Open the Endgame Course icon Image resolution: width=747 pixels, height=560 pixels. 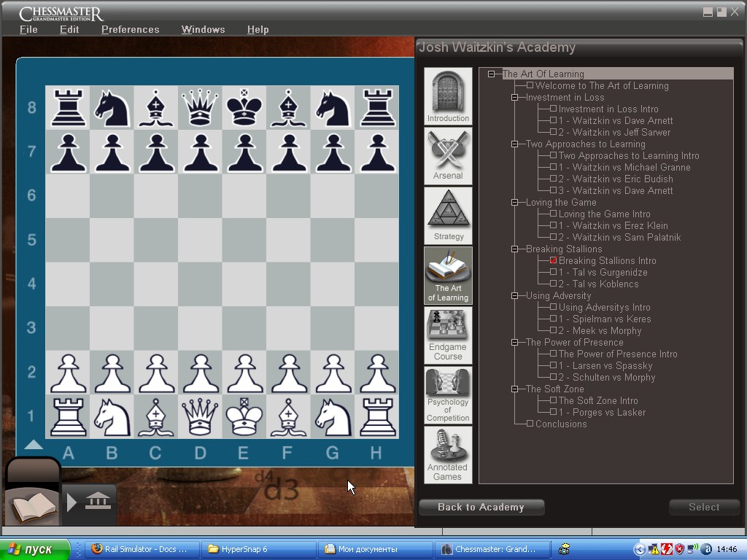pyautogui.click(x=448, y=335)
